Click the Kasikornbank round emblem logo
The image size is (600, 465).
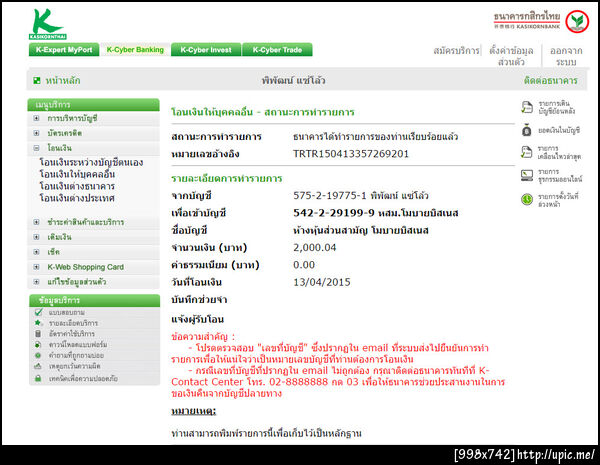click(x=577, y=21)
